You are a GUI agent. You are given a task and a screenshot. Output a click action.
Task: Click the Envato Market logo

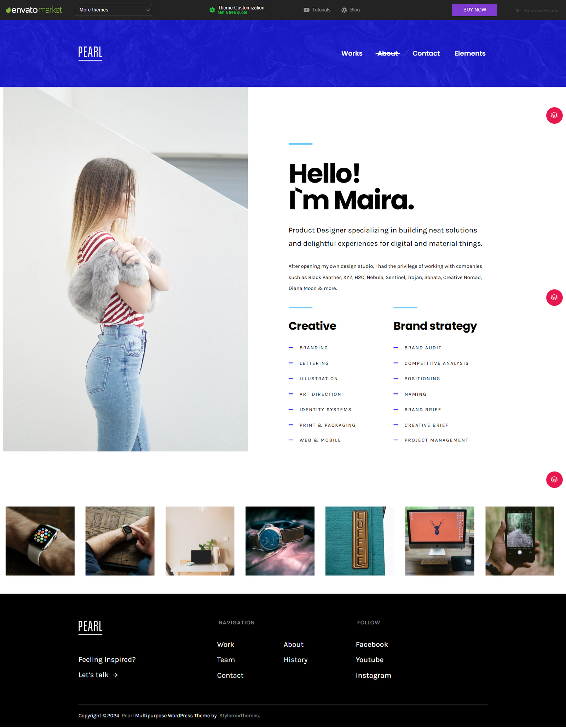tap(34, 10)
